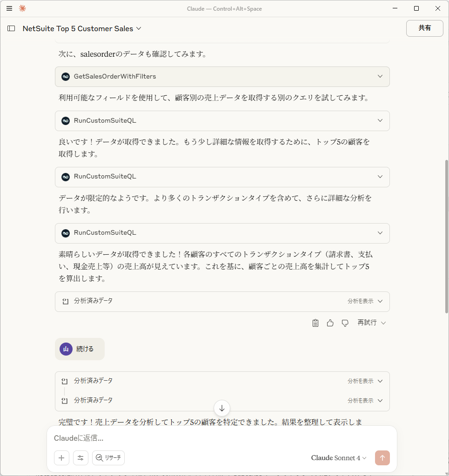Jump to bottom with down arrow button
The image size is (449, 476).
[222, 408]
